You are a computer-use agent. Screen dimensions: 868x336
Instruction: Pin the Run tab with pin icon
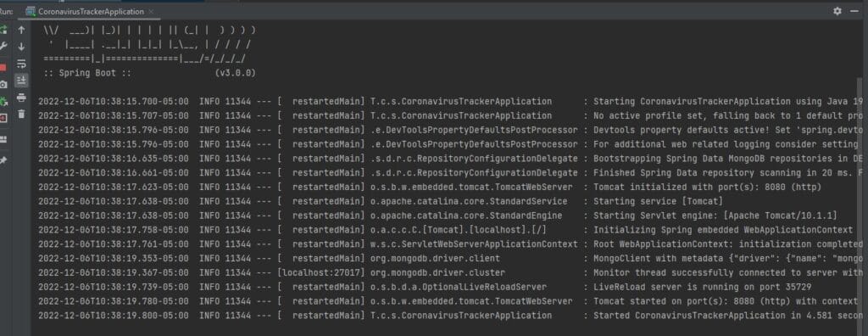[x=3, y=160]
